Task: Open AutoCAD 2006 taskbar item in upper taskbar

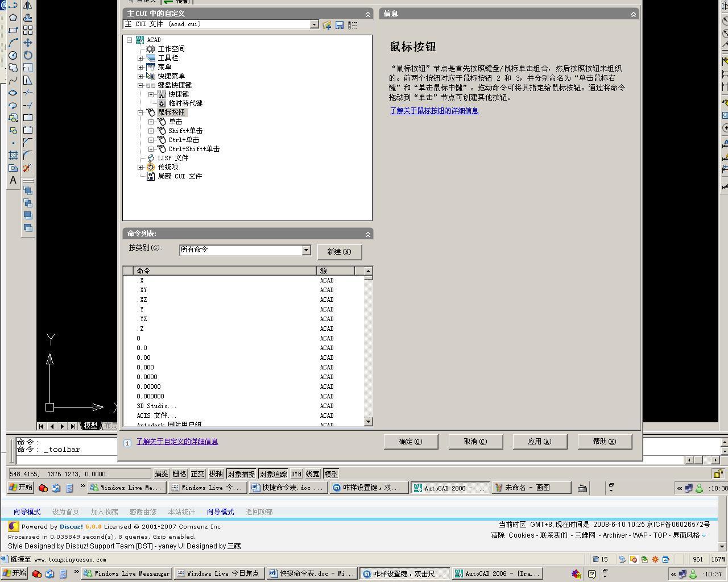Action: point(450,488)
